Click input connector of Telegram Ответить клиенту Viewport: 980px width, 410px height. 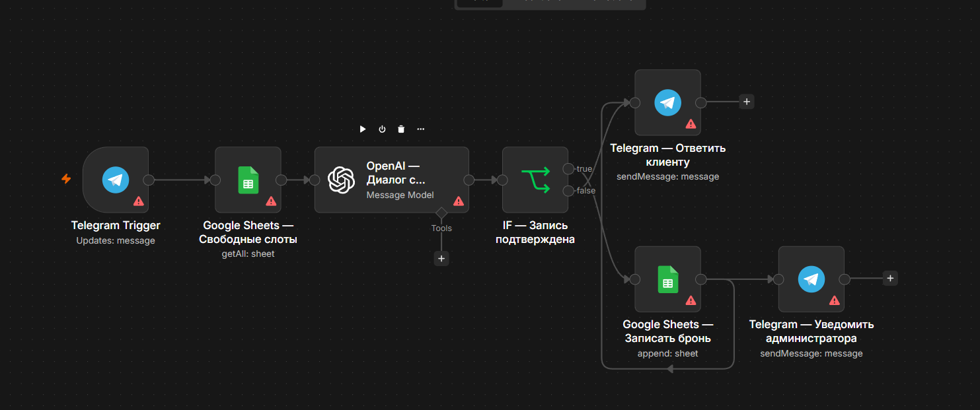coord(634,102)
